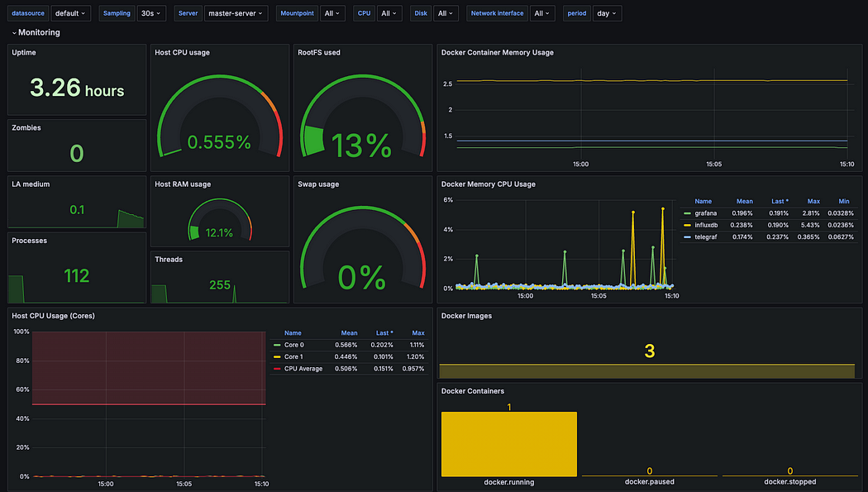
Task: Open the RootFS used panel title
Action: tap(319, 53)
